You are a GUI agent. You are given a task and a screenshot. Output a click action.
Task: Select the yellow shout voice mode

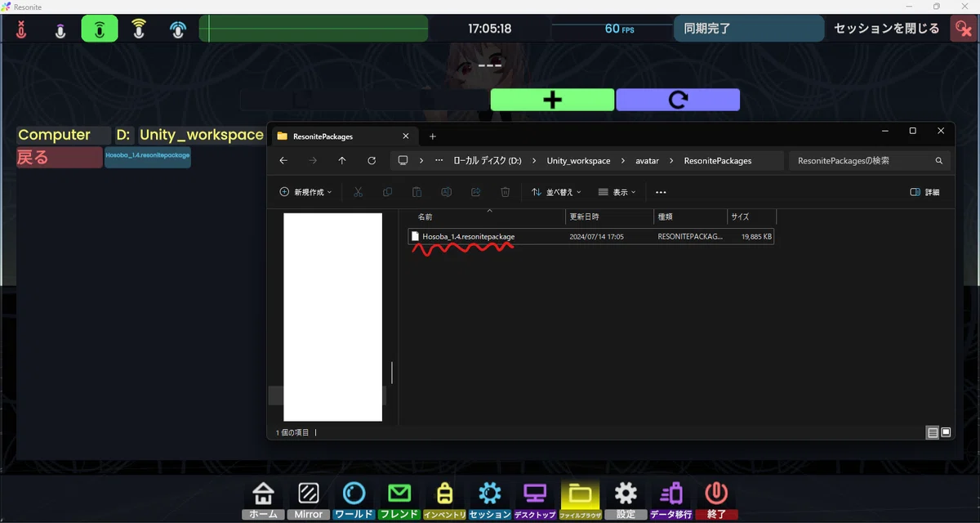pyautogui.click(x=139, y=29)
